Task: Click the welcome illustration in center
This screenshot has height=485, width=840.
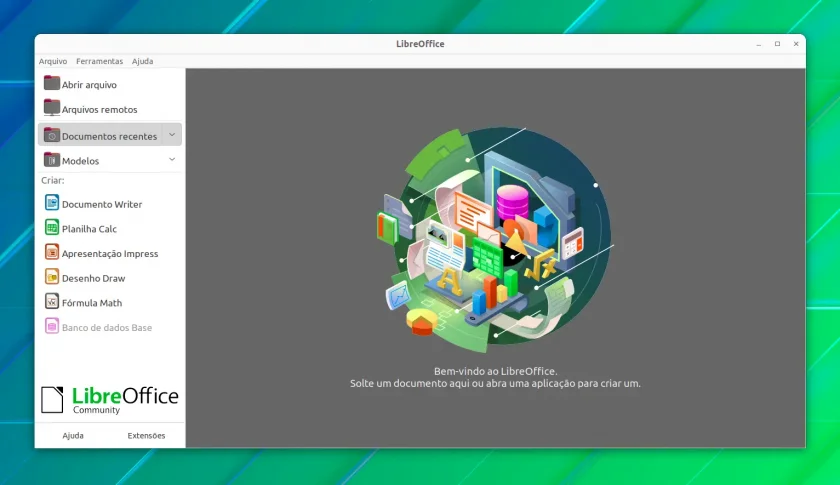Action: point(495,240)
